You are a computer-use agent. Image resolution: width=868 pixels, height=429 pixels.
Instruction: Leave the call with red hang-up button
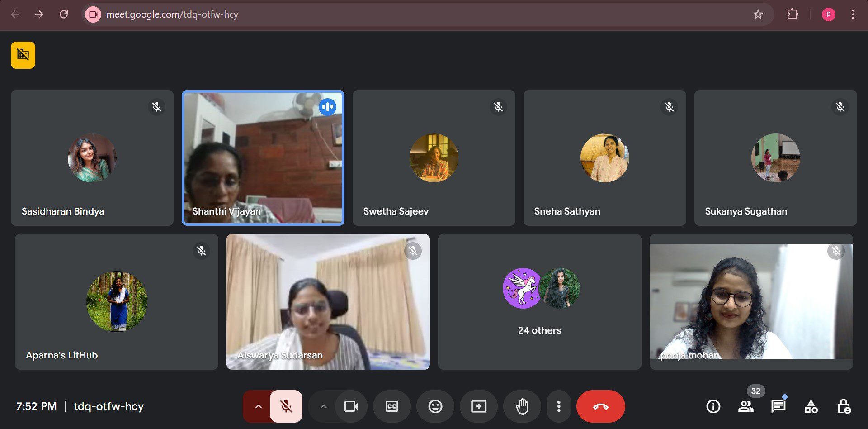click(600, 406)
